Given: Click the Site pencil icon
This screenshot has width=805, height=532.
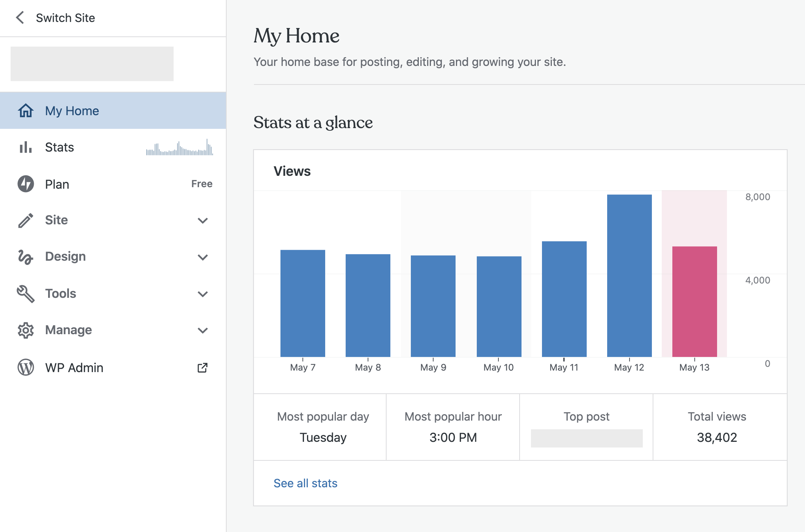Looking at the screenshot, I should pyautogui.click(x=26, y=220).
